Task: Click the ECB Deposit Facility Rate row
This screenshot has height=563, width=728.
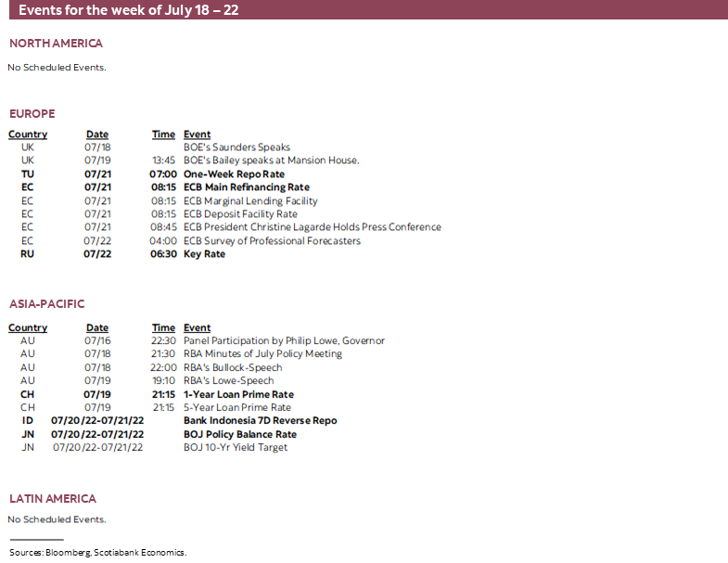Action: (x=243, y=214)
